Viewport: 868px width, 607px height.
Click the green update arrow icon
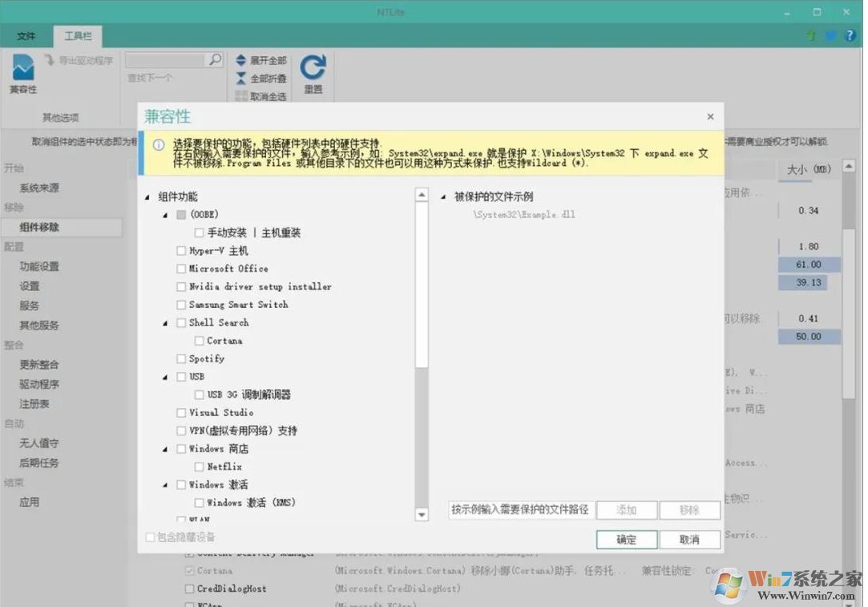[x=812, y=36]
